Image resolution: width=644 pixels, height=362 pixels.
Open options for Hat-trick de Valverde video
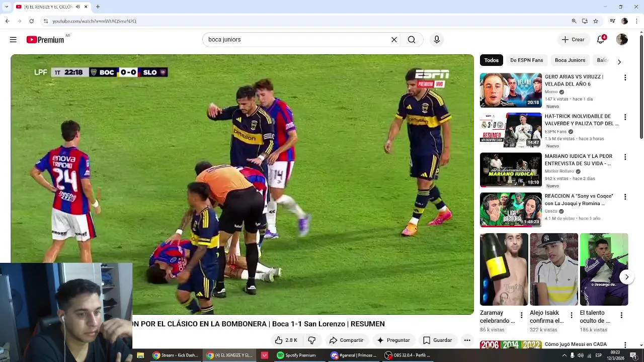point(625,117)
